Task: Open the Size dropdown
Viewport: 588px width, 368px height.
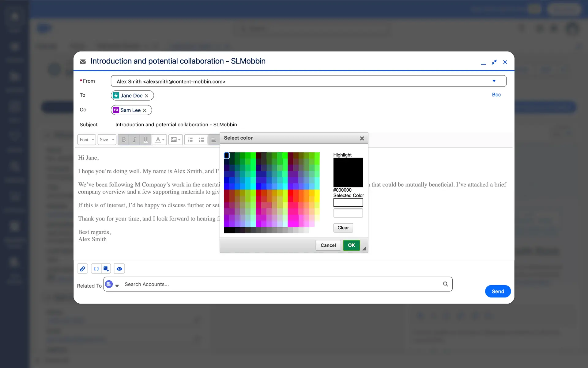Action: (x=107, y=140)
